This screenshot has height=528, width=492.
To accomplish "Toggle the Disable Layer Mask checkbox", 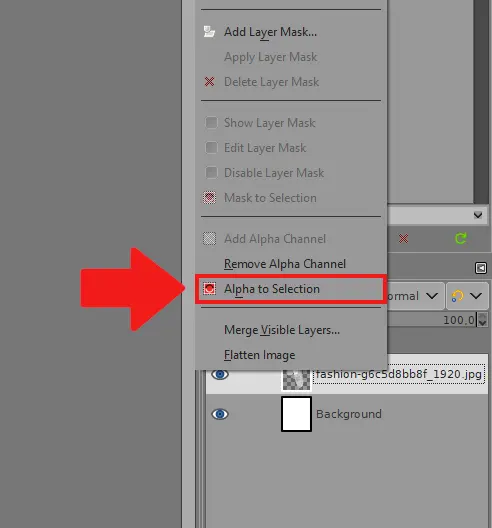I will tap(211, 172).
